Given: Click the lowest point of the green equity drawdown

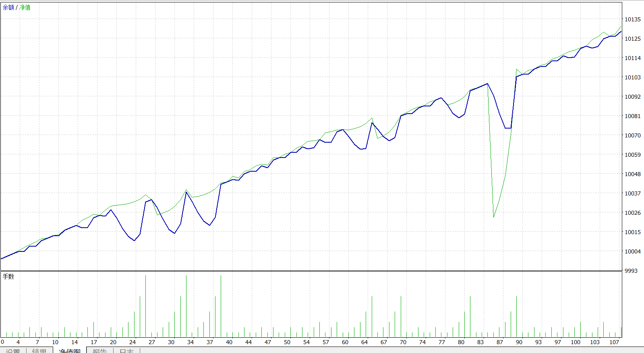Looking at the screenshot, I should (x=494, y=217).
